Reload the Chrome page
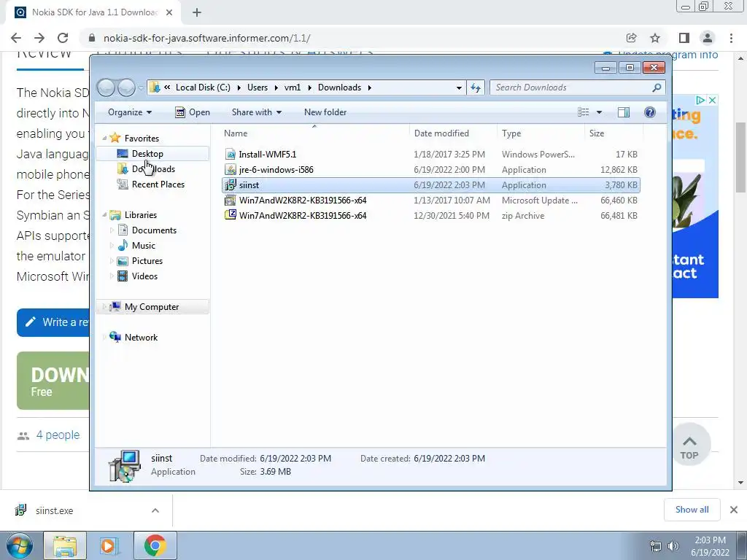The image size is (747, 560). tap(63, 38)
